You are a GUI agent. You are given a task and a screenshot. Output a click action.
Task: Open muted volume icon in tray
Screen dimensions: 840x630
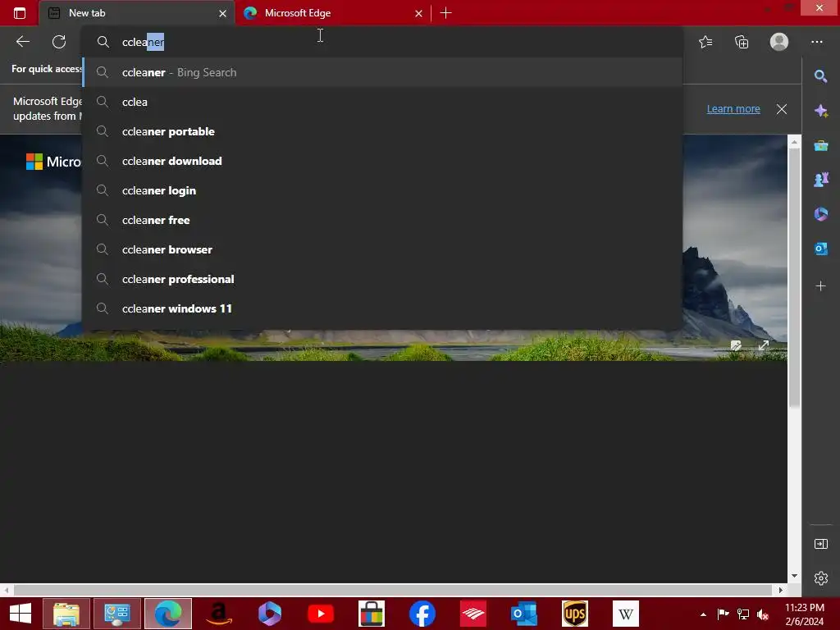[x=763, y=614]
